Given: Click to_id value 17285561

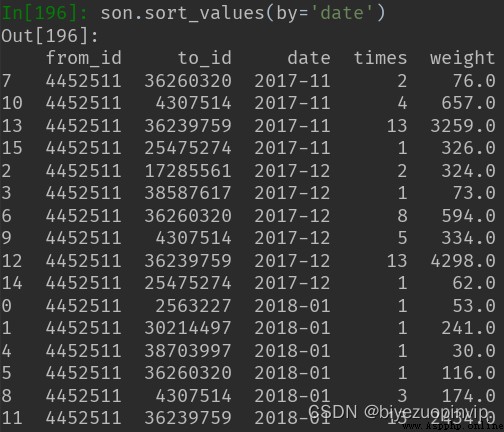Looking at the screenshot, I should (x=188, y=171).
